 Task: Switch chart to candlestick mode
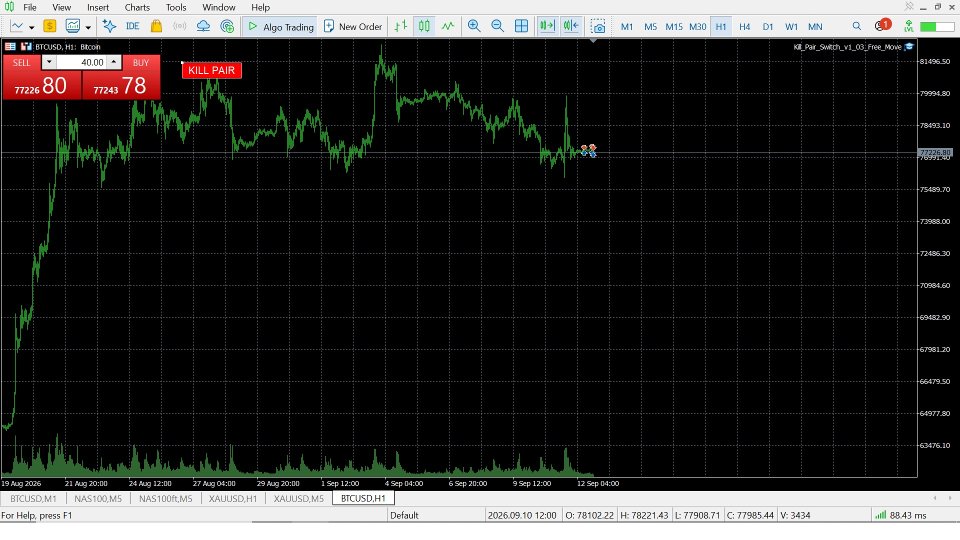[424, 26]
